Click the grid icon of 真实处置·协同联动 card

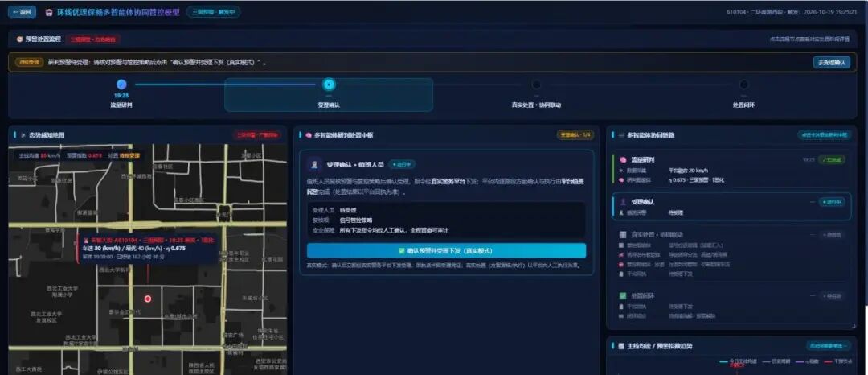(623, 234)
